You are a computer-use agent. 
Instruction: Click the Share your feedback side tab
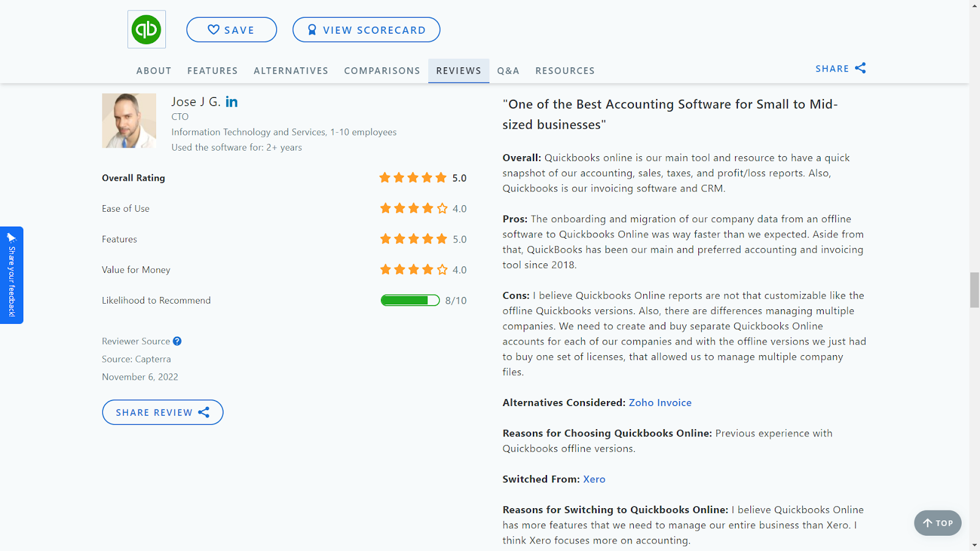pyautogui.click(x=12, y=275)
